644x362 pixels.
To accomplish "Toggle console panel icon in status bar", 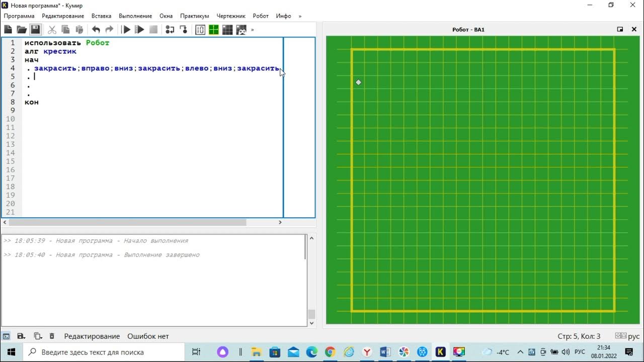I will 6,336.
